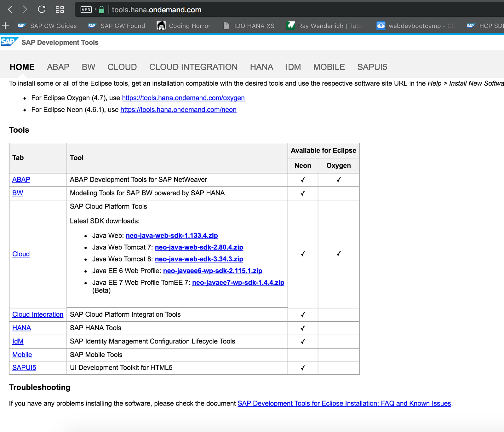Open the speed dial grid icon

coord(60,9)
